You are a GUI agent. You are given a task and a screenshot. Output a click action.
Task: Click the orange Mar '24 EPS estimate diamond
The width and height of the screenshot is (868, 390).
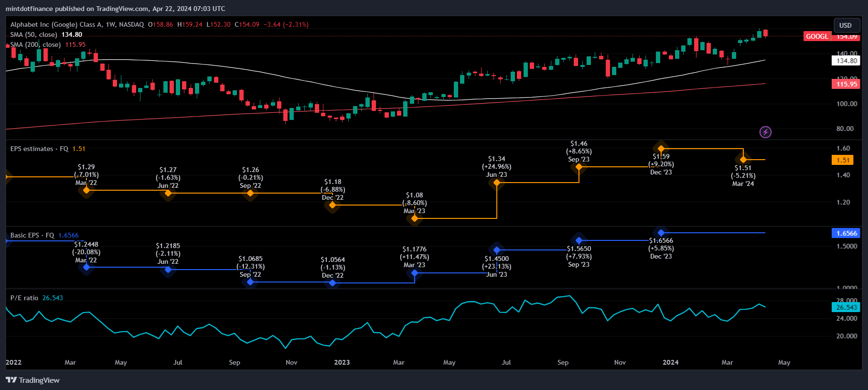[x=743, y=160]
